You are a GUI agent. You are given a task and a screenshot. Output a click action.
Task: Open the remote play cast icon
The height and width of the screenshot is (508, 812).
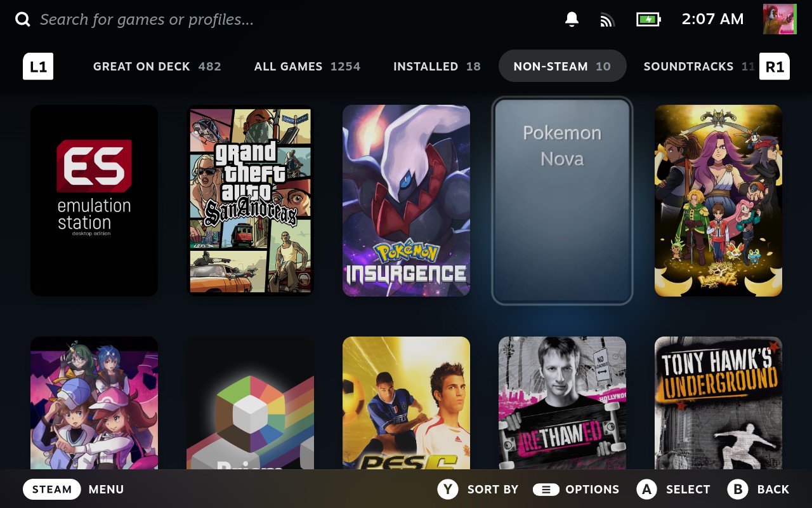[x=607, y=20]
